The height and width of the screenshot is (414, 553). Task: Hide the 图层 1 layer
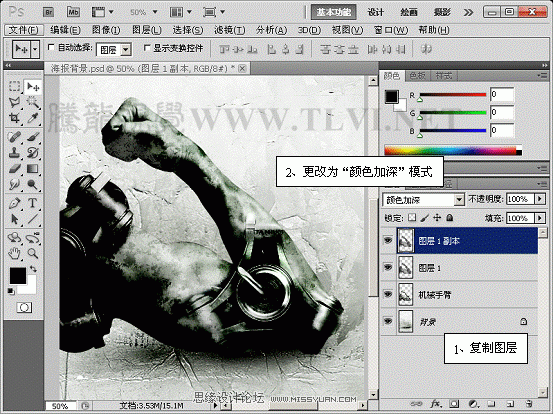coord(388,267)
